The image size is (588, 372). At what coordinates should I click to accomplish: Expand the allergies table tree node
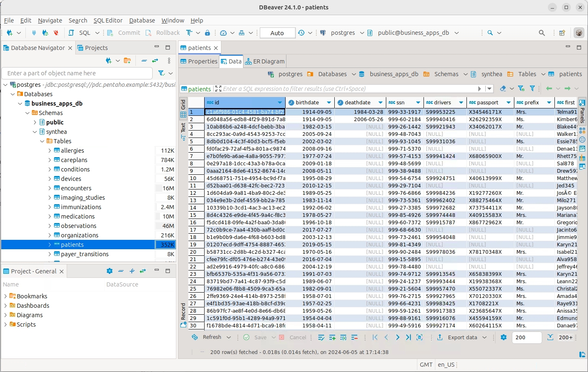coord(50,151)
